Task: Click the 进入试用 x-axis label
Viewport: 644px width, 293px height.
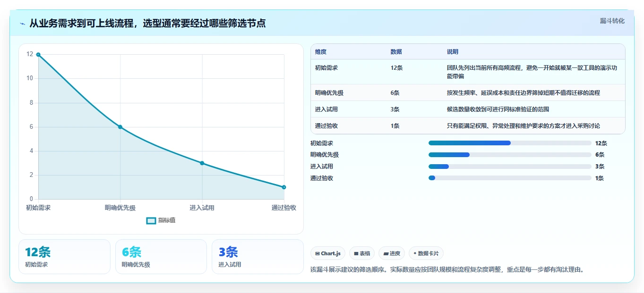Action: [x=202, y=208]
